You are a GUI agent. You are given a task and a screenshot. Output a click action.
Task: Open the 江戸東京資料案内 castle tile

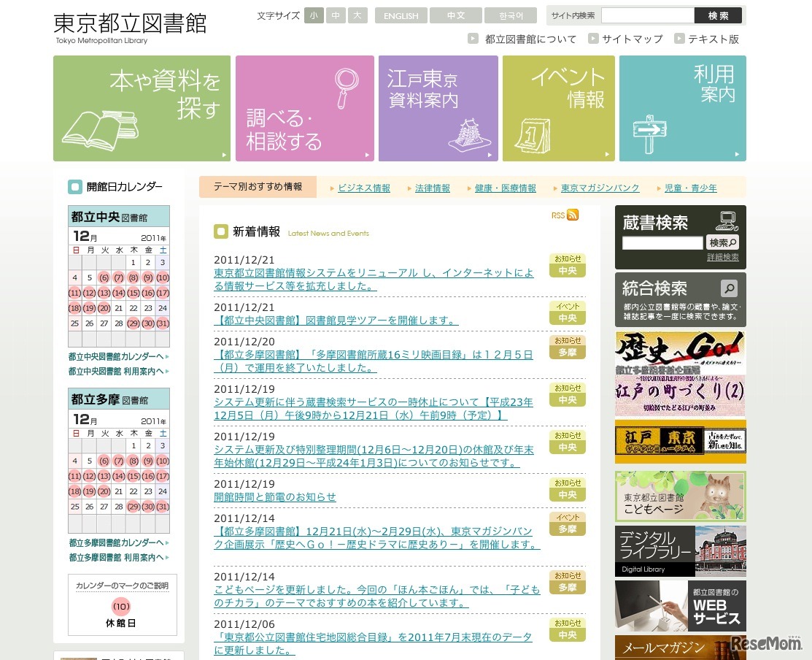[438, 108]
